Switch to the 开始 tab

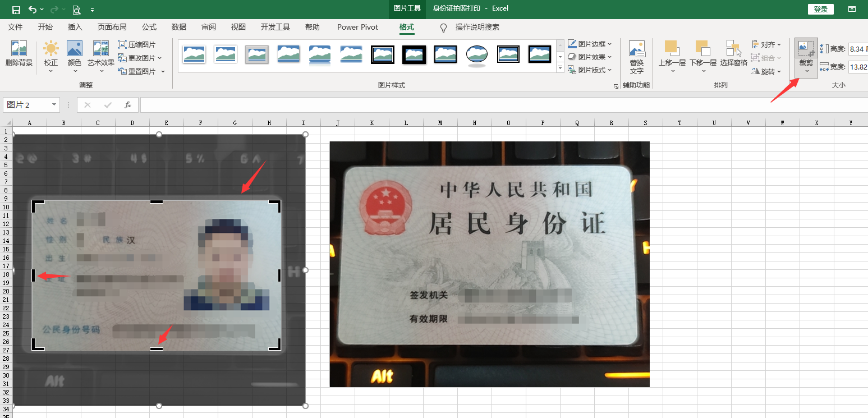[x=45, y=27]
